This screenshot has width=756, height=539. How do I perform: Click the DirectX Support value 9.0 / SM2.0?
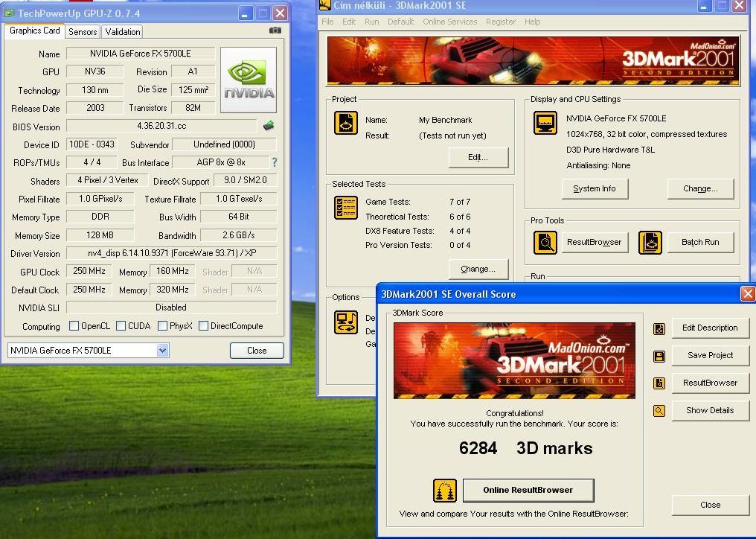pyautogui.click(x=246, y=180)
